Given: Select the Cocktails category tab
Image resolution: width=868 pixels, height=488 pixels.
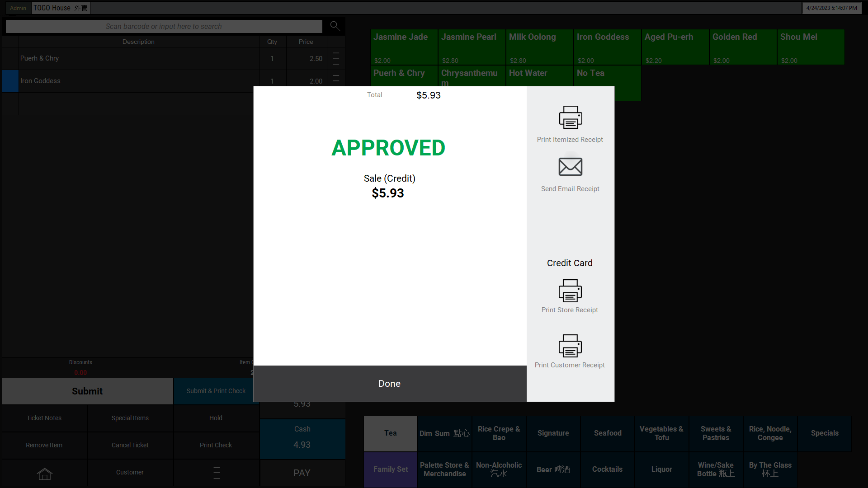Looking at the screenshot, I should tap(607, 469).
